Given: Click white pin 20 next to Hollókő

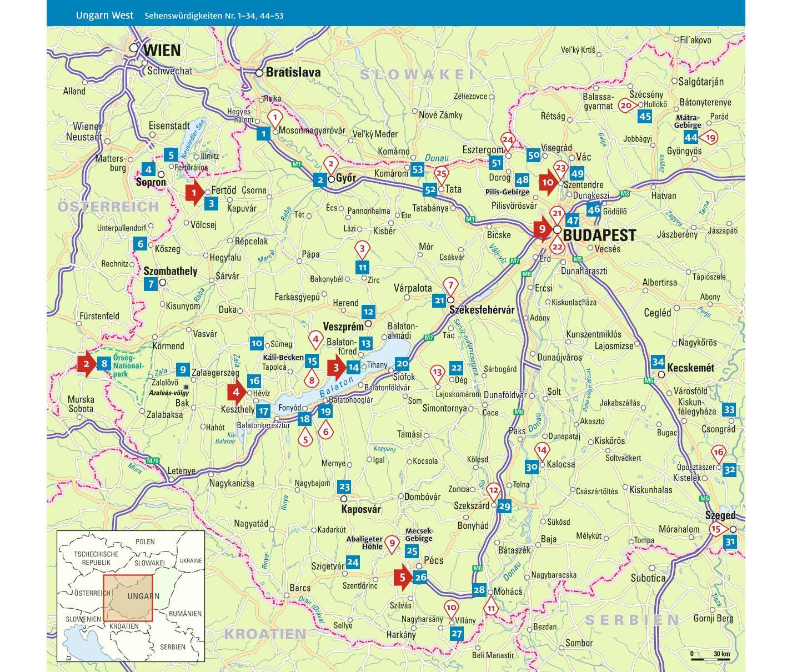Looking at the screenshot, I should (x=626, y=106).
